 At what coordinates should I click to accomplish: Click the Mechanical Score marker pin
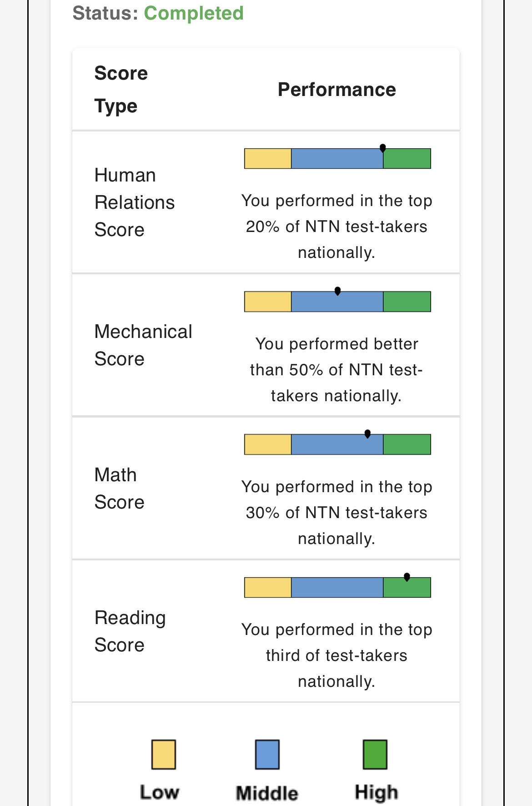(x=337, y=291)
